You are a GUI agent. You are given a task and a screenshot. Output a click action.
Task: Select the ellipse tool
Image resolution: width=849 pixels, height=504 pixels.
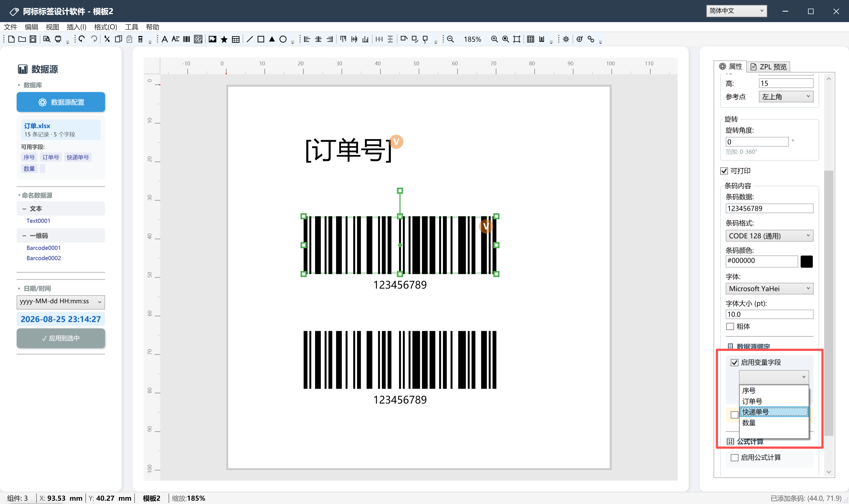click(283, 40)
